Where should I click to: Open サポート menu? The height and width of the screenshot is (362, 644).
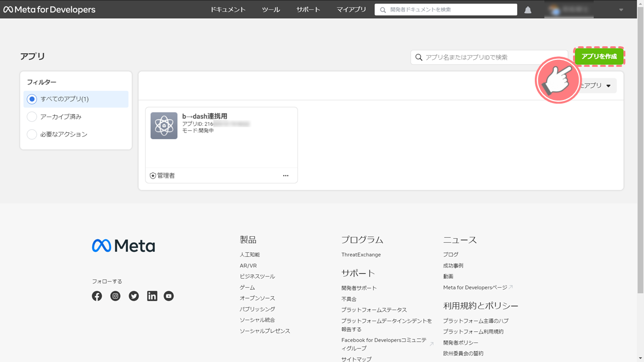(x=308, y=10)
